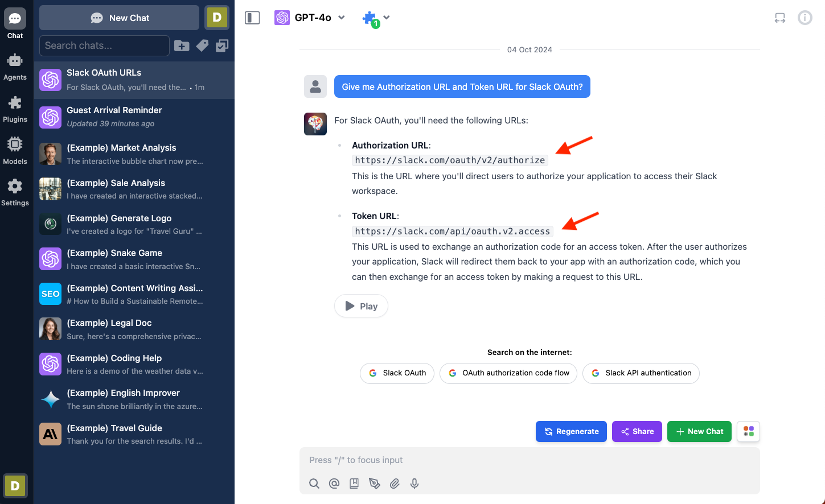
Task: Click the fullscreen chat icon
Action: point(780,18)
